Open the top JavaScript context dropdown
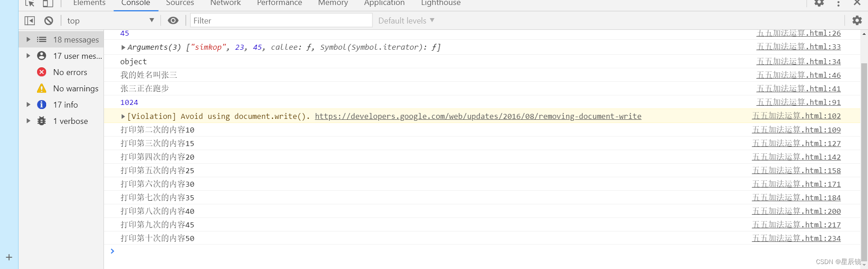Image resolution: width=868 pixels, height=269 pixels. click(x=110, y=21)
